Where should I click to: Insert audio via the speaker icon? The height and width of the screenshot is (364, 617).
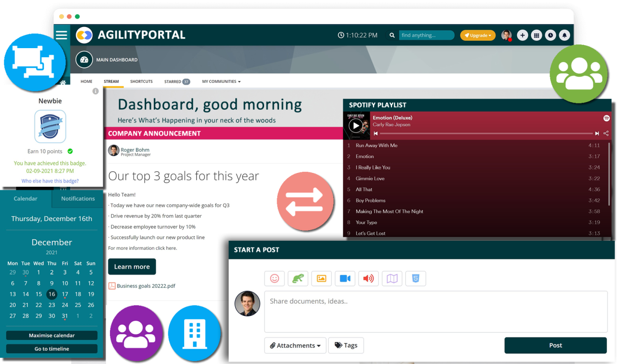click(x=368, y=278)
